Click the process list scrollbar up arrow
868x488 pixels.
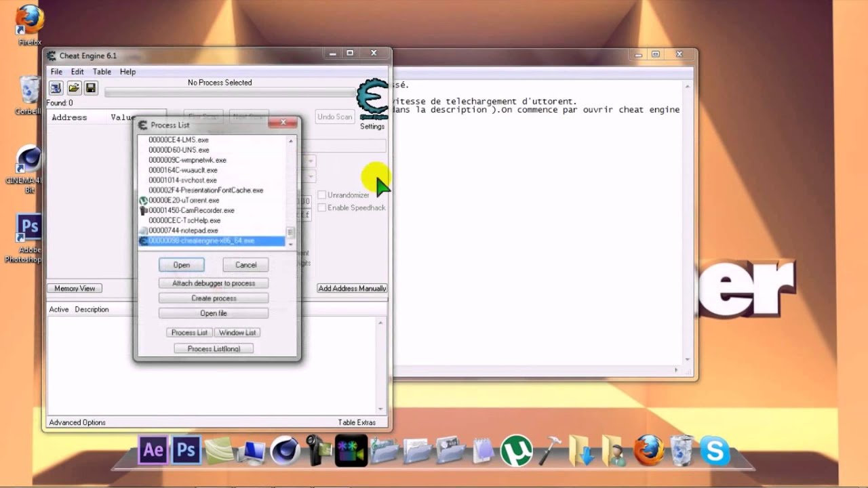(x=291, y=141)
